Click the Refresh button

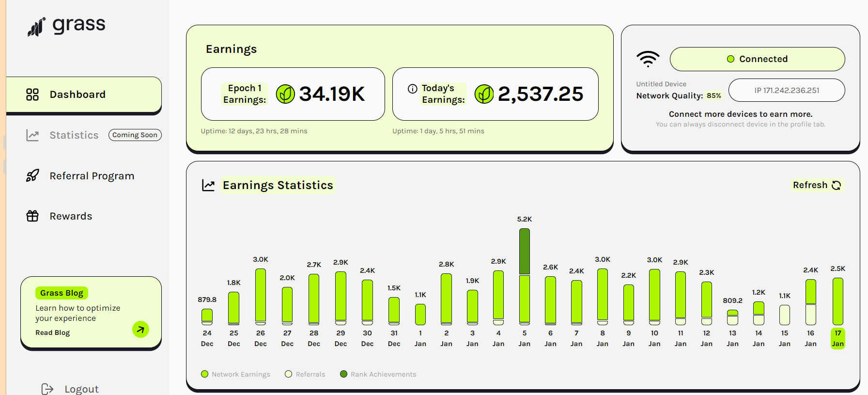click(817, 185)
